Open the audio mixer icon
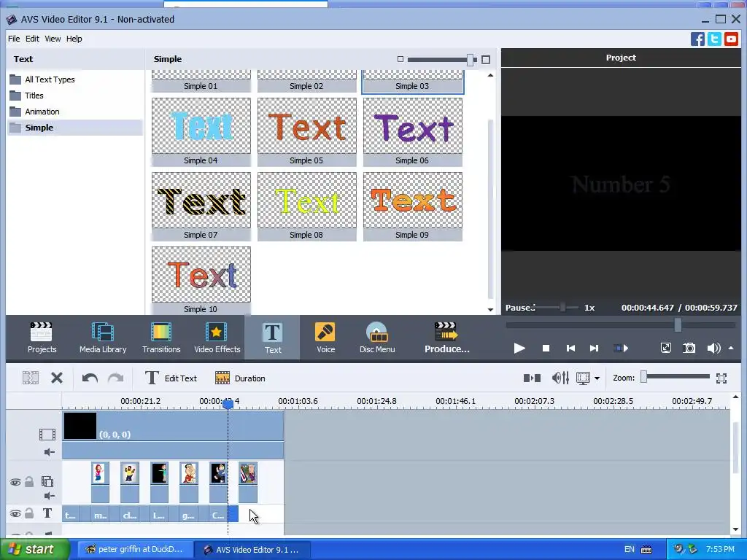 coord(560,378)
